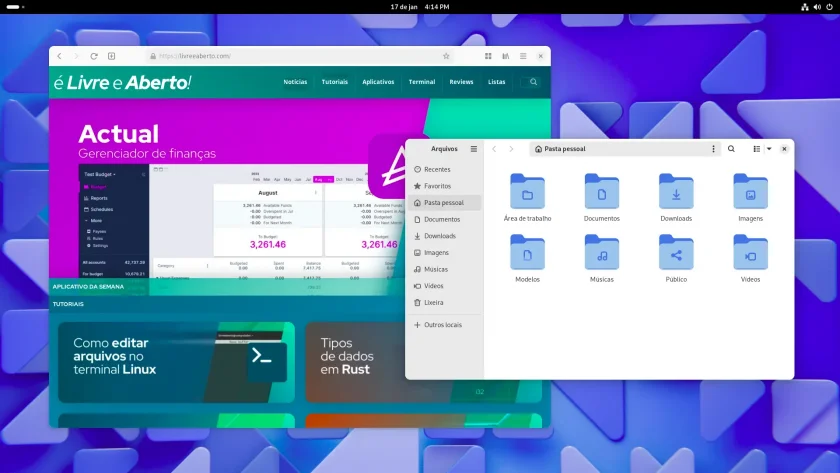Image resolution: width=840 pixels, height=473 pixels.
Task: Open the website search icon
Action: (x=533, y=82)
